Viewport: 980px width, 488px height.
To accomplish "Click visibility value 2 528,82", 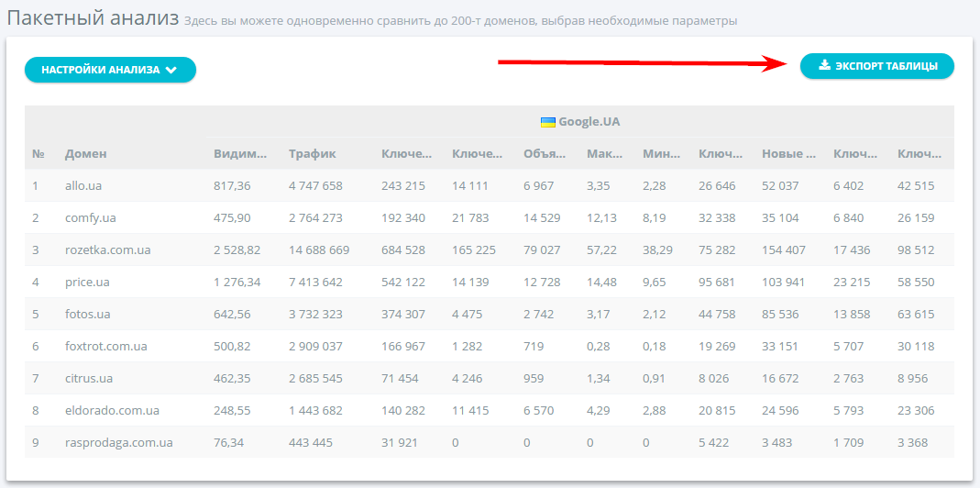I will [237, 250].
